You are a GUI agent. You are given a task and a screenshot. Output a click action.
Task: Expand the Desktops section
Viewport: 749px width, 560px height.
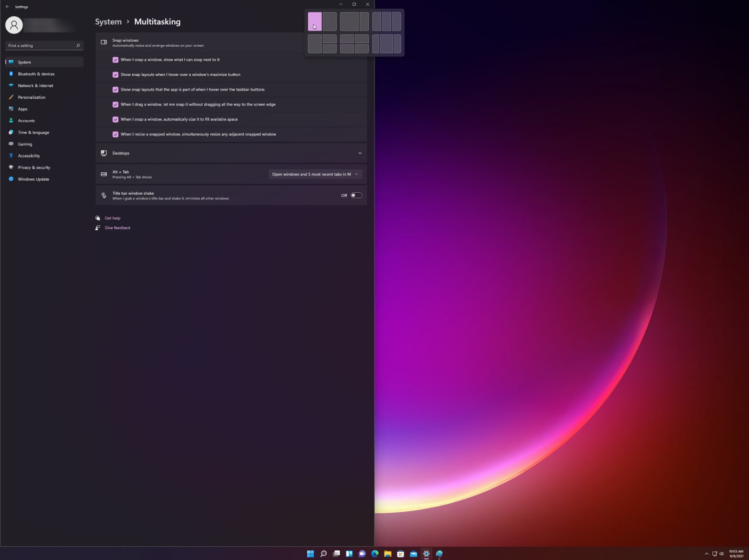[x=360, y=153]
